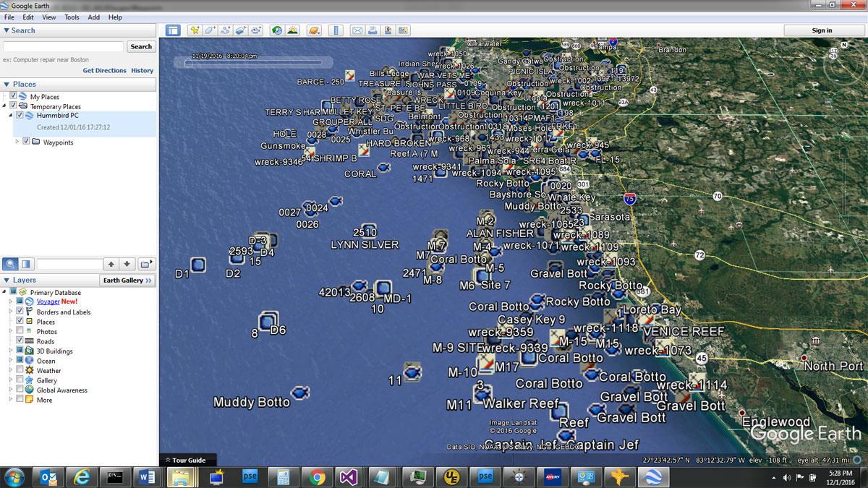Open the Tour Guide panel
Screen dimensions: 868x488
(x=188, y=460)
